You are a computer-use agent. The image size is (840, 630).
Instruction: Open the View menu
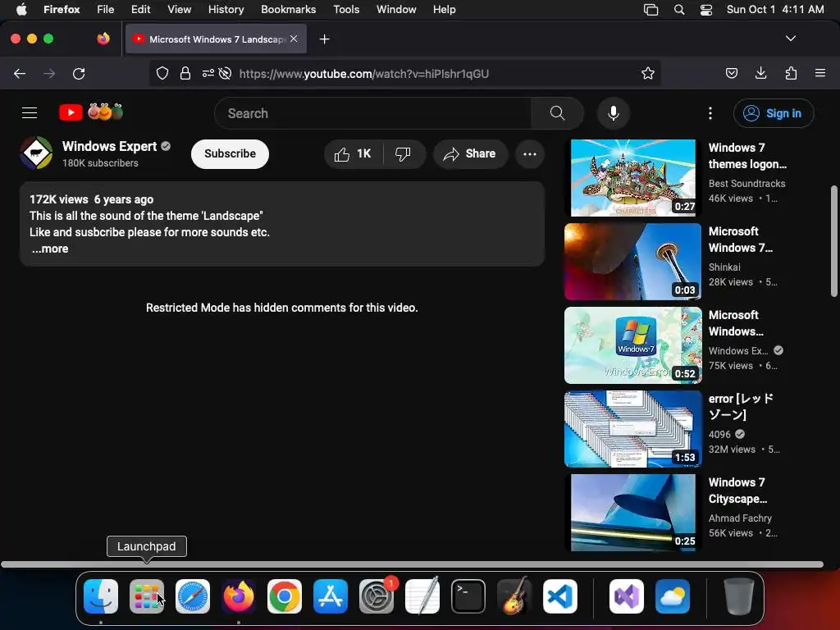click(x=179, y=10)
